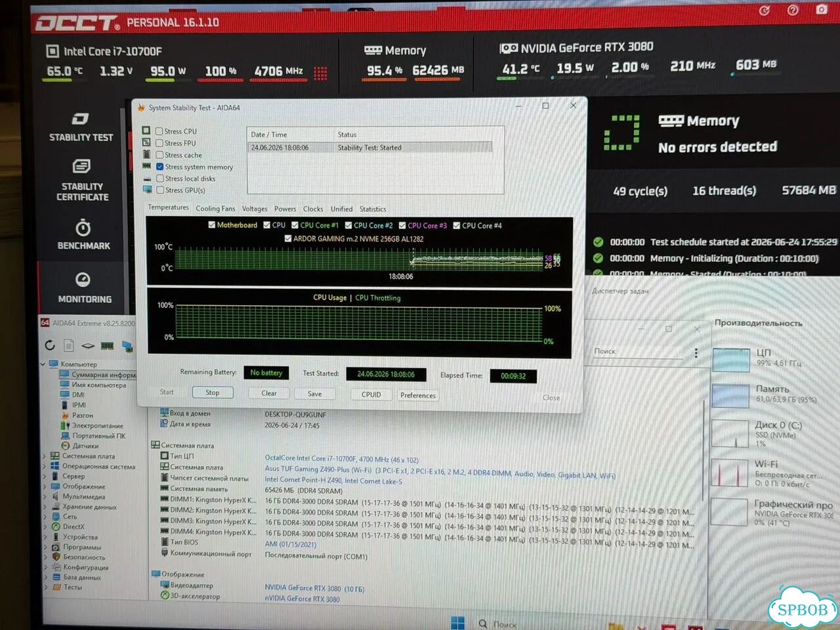Click the AIDA64 network computers toolbar icon
This screenshot has height=630, width=840.
(x=127, y=346)
